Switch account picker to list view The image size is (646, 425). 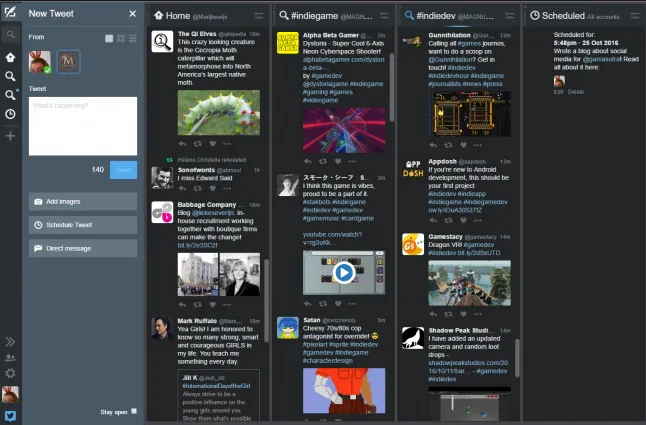click(132, 38)
